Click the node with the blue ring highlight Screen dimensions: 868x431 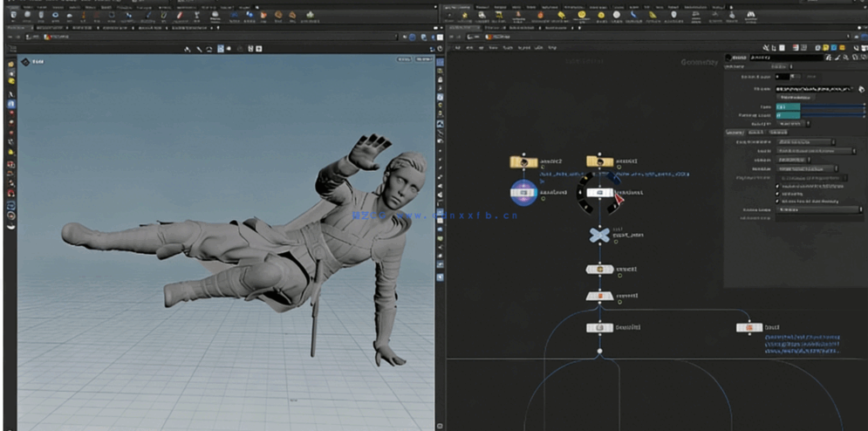523,192
